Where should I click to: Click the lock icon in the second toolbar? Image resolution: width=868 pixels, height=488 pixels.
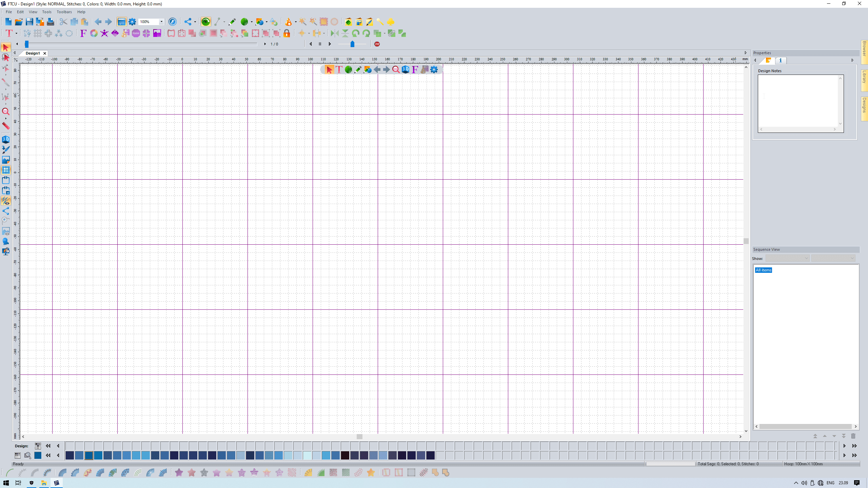287,33
